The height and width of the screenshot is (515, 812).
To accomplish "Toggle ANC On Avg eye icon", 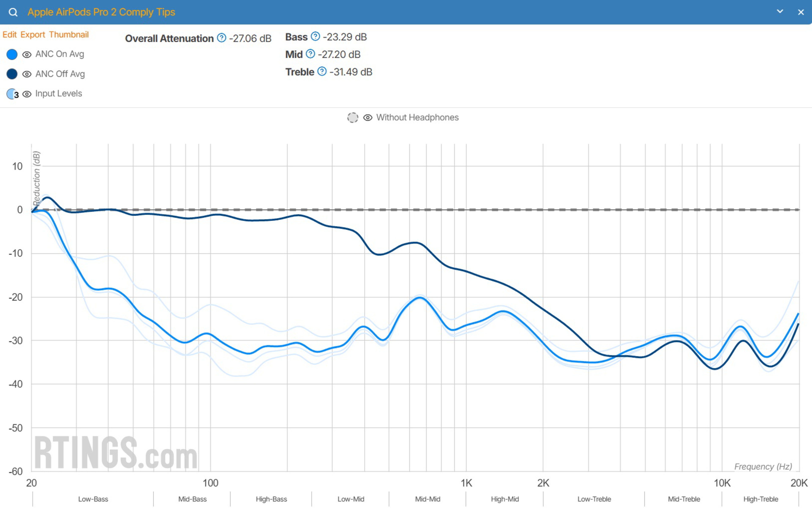I will click(x=27, y=54).
